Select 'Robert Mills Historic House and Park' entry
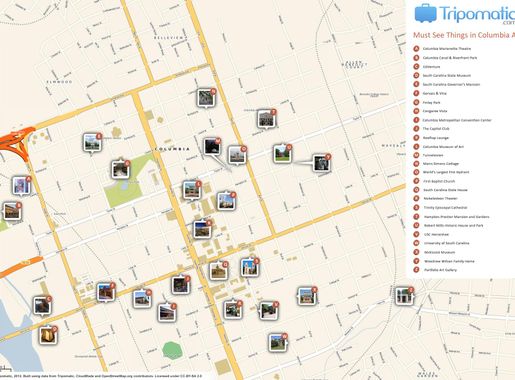Image resolution: width=515 pixels, height=380 pixels. pyautogui.click(x=453, y=225)
